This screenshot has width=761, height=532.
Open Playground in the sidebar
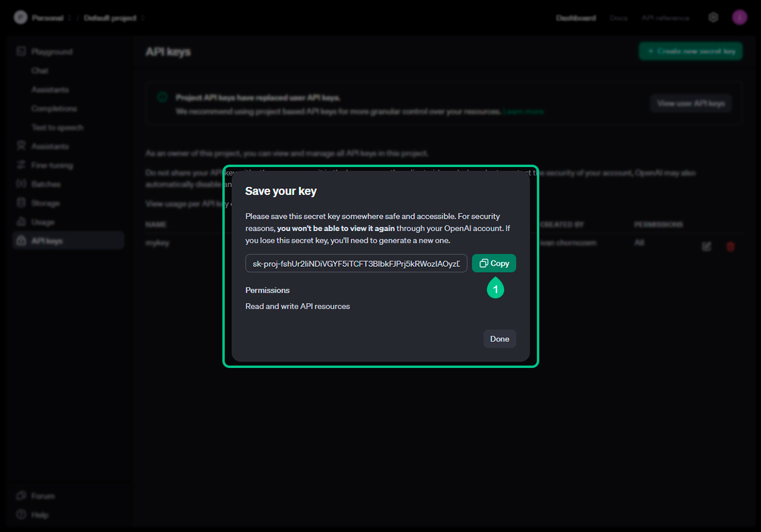point(52,52)
